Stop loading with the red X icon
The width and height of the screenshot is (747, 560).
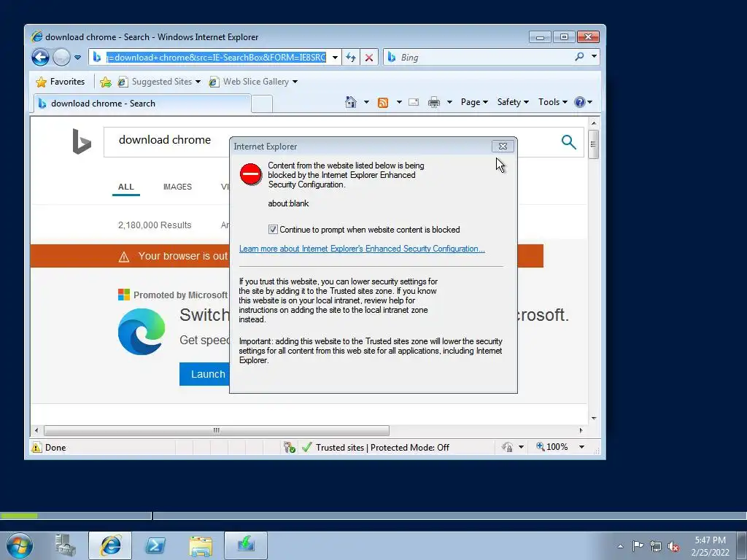tap(368, 58)
